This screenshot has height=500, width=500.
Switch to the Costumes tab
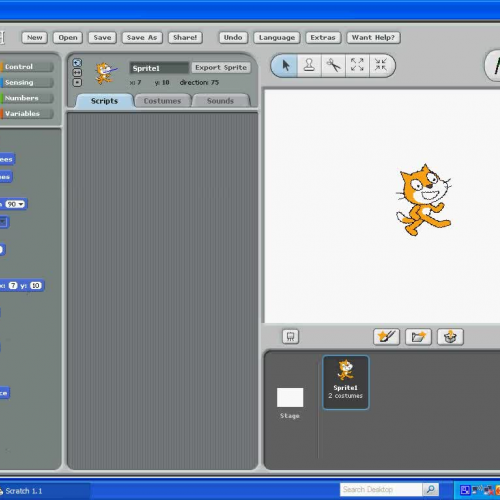click(162, 101)
